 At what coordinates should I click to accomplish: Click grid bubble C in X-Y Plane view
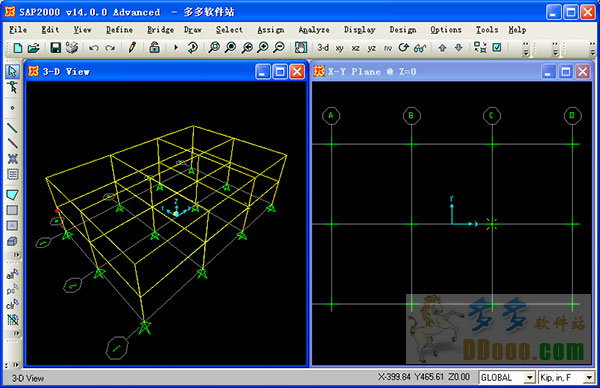point(492,116)
